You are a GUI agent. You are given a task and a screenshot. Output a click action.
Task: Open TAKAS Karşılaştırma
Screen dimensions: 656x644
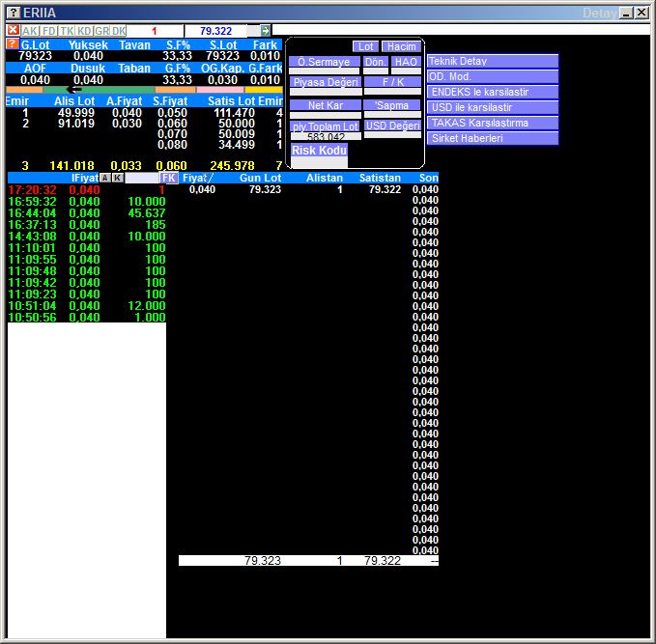[493, 123]
